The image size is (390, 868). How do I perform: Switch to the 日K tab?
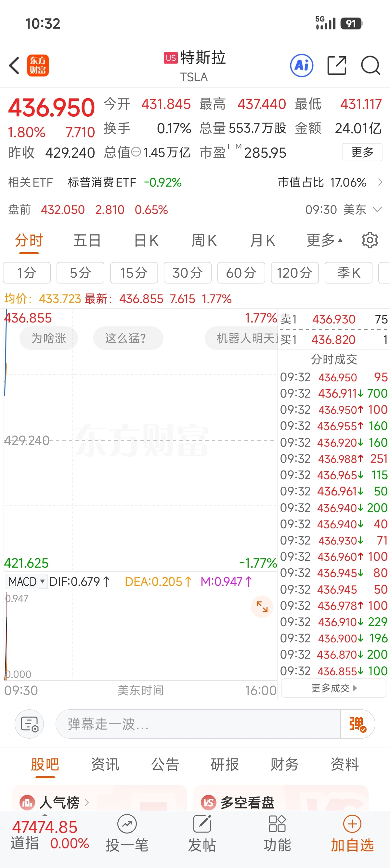tap(146, 241)
